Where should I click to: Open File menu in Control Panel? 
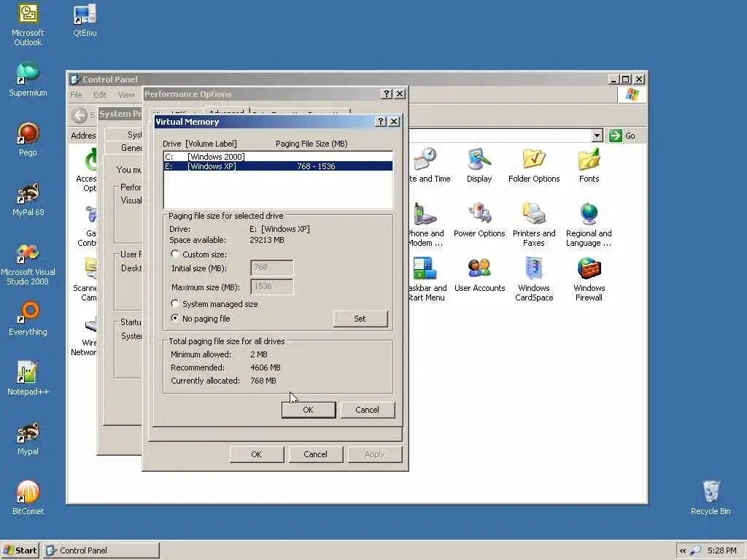pyautogui.click(x=76, y=95)
